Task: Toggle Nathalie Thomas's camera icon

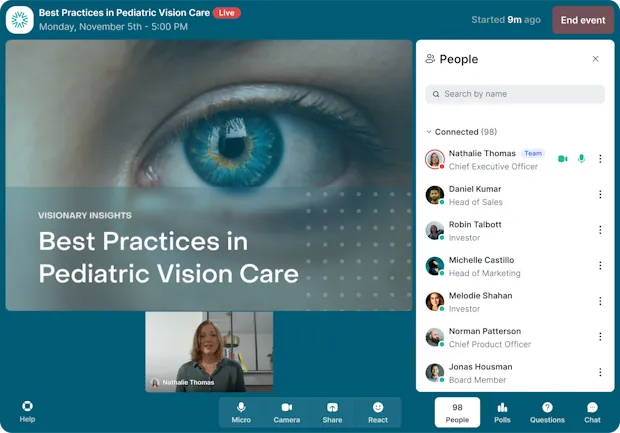Action: point(563,159)
